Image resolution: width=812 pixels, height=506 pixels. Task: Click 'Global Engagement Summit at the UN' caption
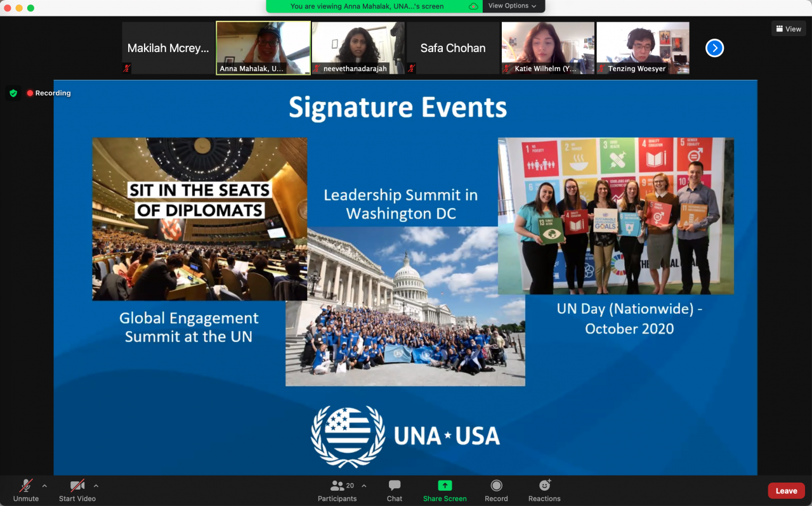point(189,327)
